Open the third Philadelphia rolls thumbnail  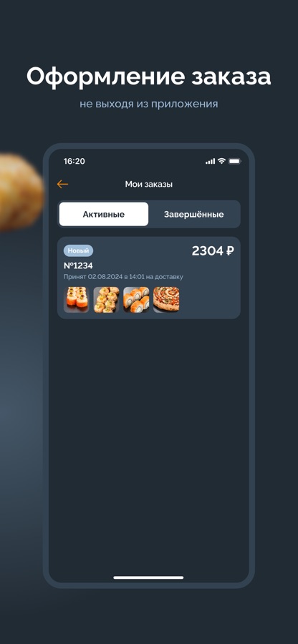click(x=136, y=300)
